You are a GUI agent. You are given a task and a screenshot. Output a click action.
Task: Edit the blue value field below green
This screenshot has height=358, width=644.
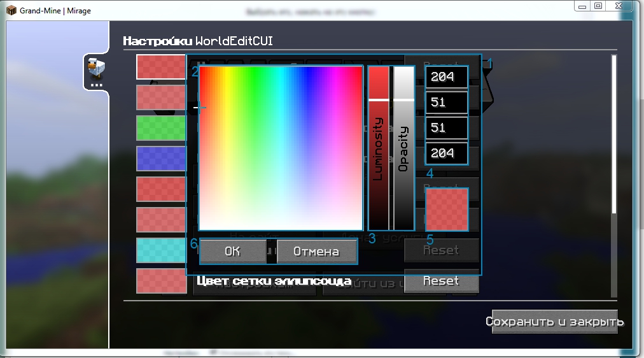(447, 128)
